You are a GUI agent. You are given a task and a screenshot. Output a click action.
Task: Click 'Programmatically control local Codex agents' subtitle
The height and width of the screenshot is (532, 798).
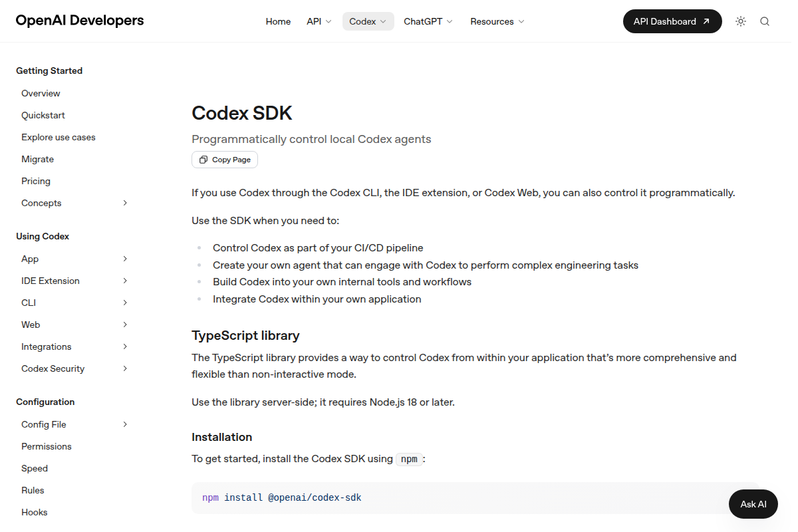(311, 139)
